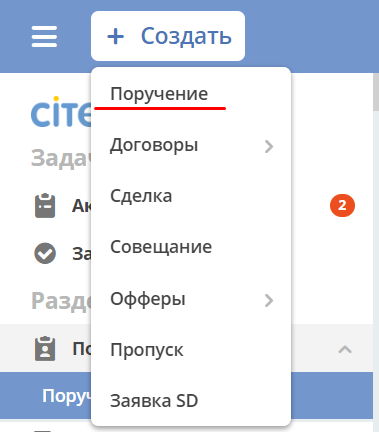Open the Договоры submenu item

coord(191,145)
